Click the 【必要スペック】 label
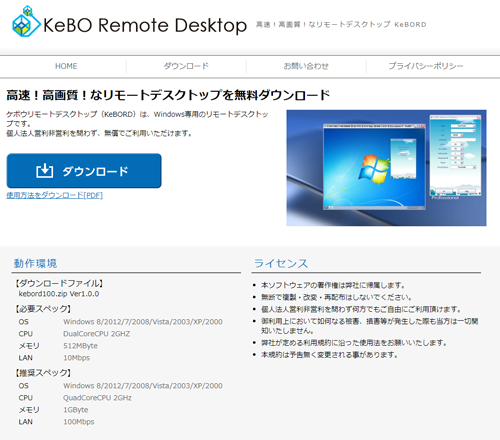This screenshot has width=500, height=440. click(x=42, y=309)
